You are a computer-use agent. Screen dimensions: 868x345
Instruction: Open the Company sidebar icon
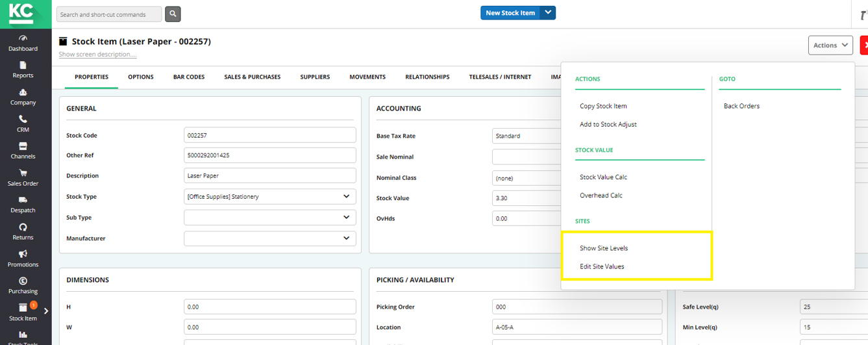(23, 92)
